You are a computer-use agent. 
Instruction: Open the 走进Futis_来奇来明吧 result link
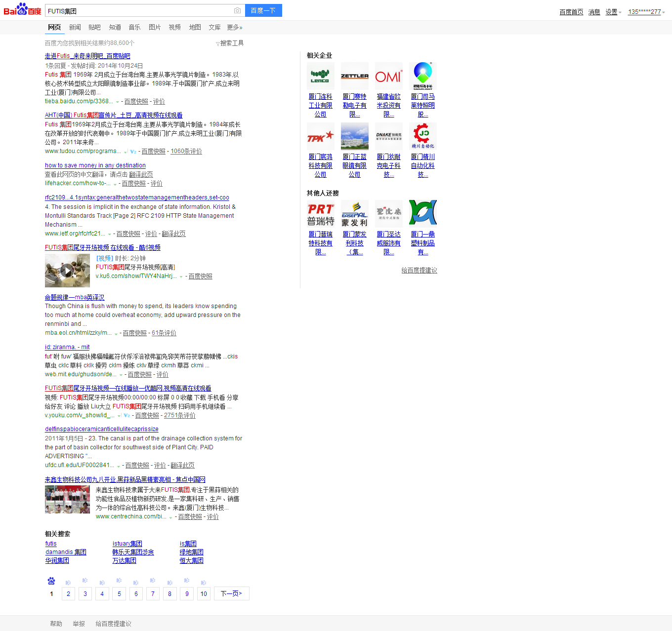87,56
